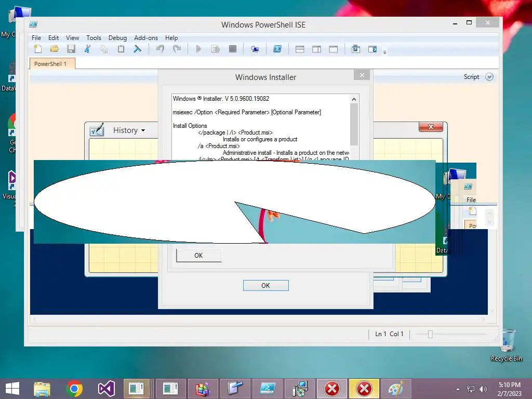Open the Add-ons menu
The height and width of the screenshot is (399, 532).
point(146,38)
